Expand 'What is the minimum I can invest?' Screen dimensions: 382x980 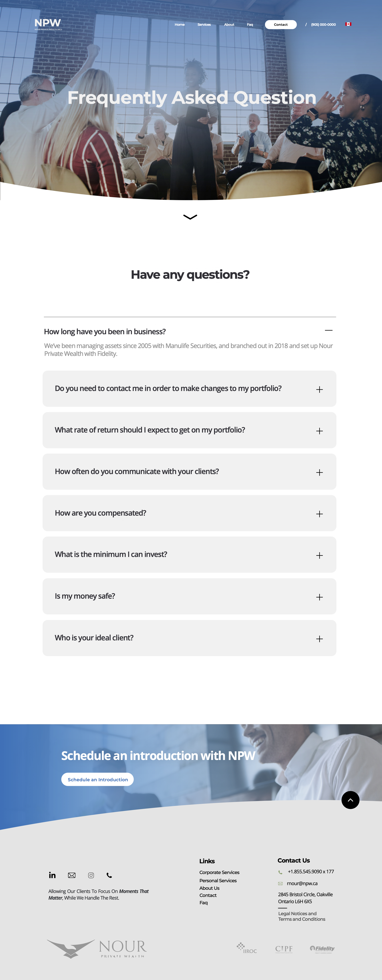319,555
